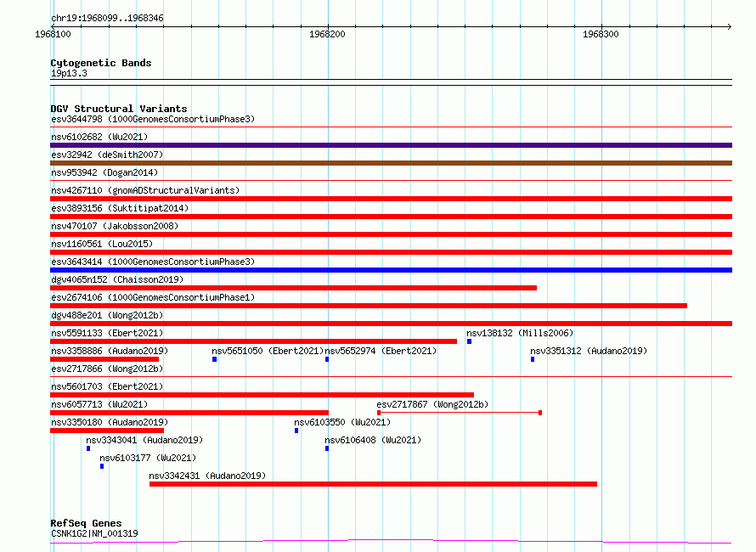Open variant esv2717866 (Wong2012b) label
Image resolution: width=756 pixels, height=552 pixels.
click(x=107, y=369)
